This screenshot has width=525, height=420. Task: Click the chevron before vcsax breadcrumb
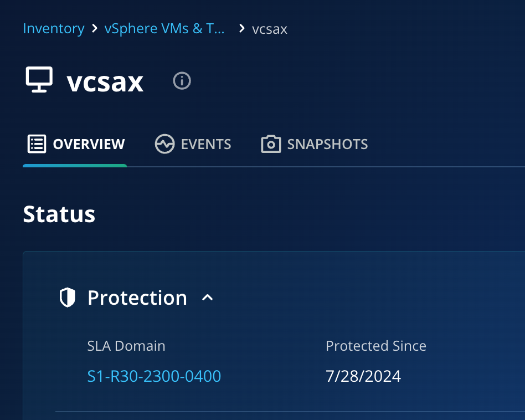click(x=241, y=28)
